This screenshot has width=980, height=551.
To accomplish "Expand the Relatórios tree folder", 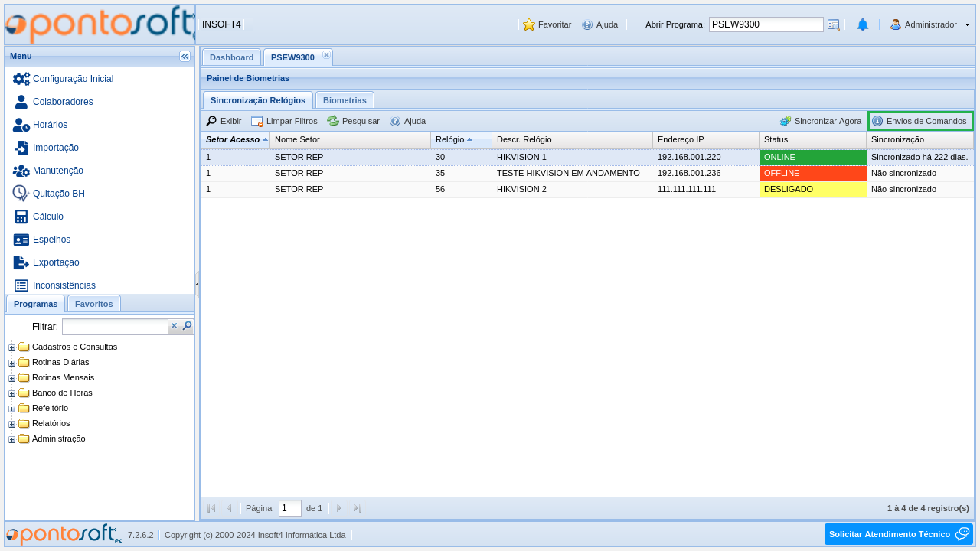I will [11, 424].
